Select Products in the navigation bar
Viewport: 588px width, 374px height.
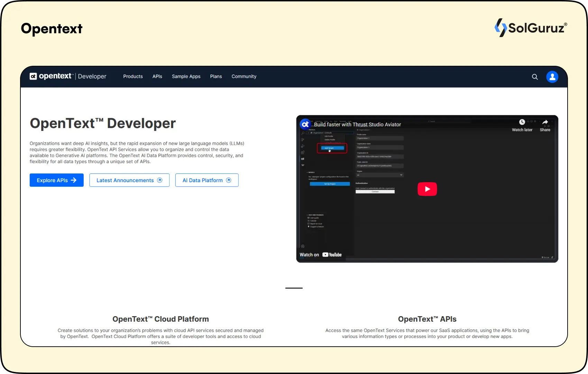(x=133, y=77)
